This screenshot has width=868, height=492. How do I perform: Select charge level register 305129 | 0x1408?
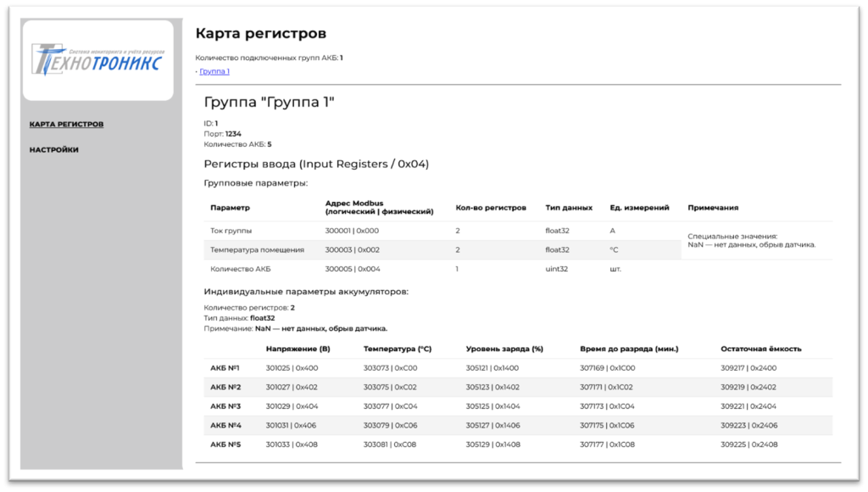[x=494, y=444]
